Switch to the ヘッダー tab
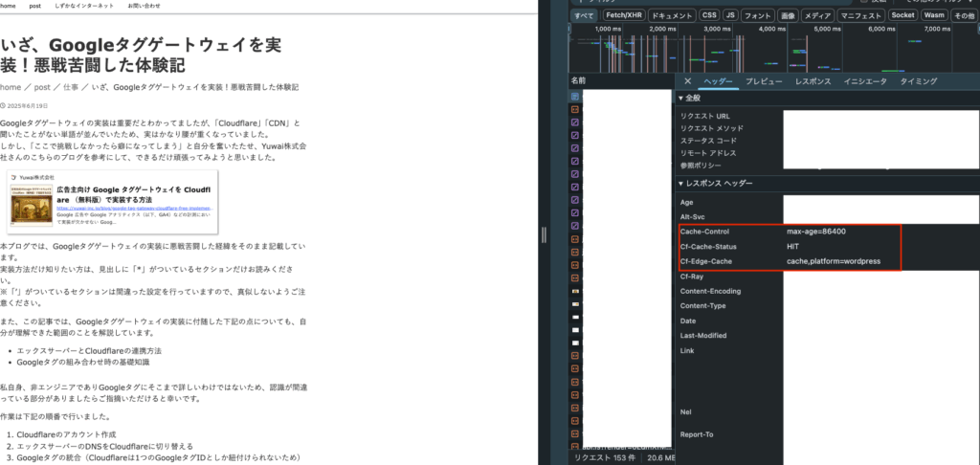 click(x=718, y=81)
